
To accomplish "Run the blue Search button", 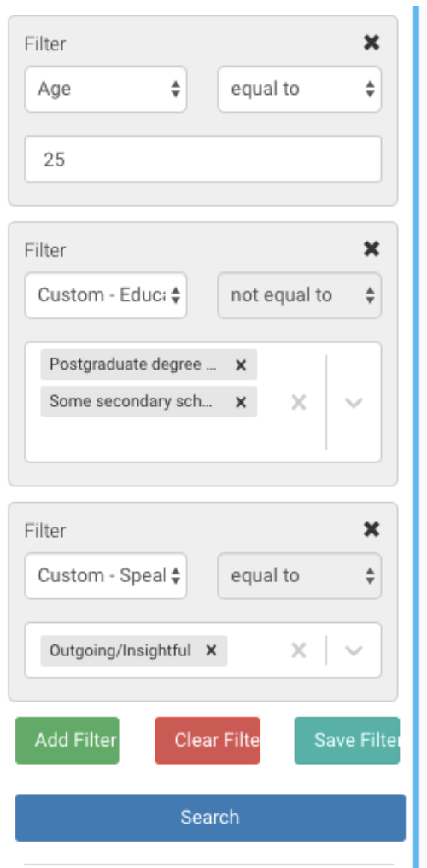I will click(x=210, y=818).
